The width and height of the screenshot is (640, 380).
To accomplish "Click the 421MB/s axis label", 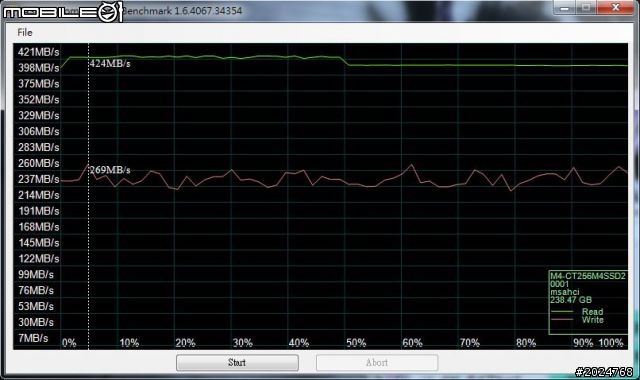I will click(38, 52).
